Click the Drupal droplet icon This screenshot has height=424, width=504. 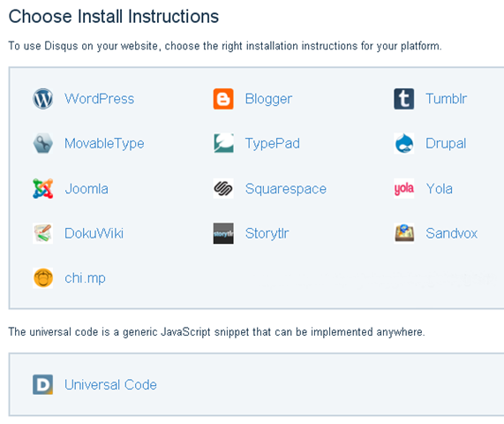click(404, 143)
